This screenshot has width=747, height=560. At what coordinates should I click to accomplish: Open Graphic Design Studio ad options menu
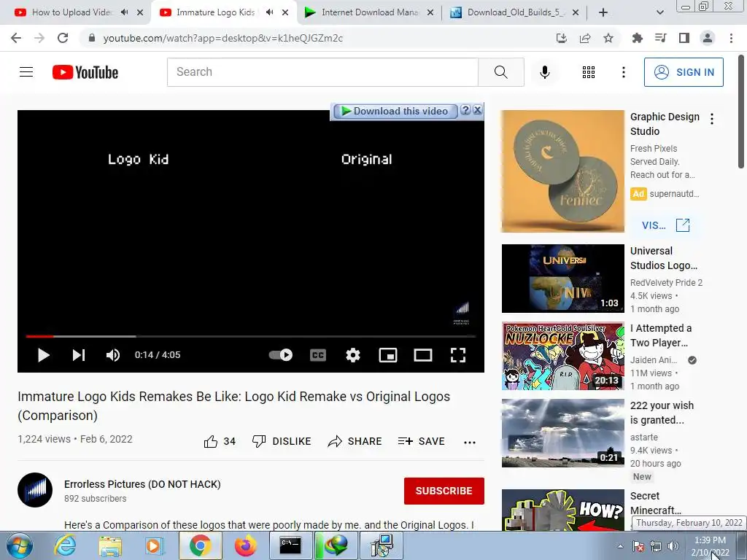coord(712,119)
